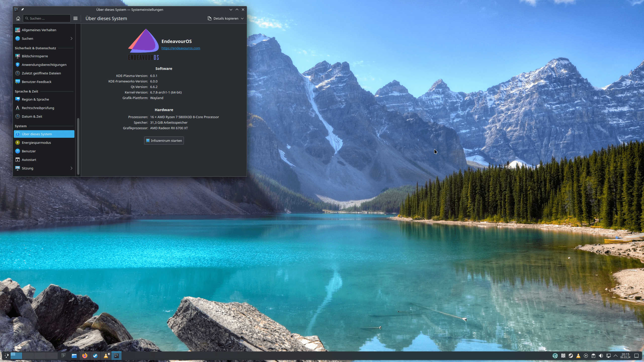The height and width of the screenshot is (362, 644).
Task: Open the clock showing 20:15
Action: pos(625,355)
